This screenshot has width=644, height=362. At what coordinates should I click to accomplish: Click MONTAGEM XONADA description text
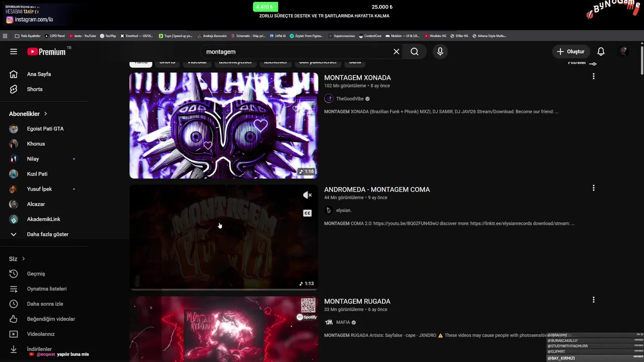(x=441, y=112)
